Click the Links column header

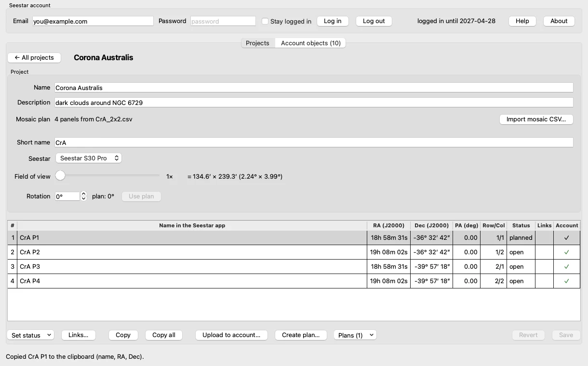coord(545,225)
